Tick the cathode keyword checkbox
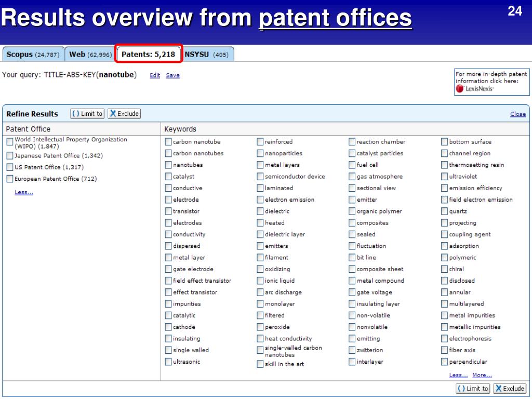532x399 pixels. click(168, 327)
